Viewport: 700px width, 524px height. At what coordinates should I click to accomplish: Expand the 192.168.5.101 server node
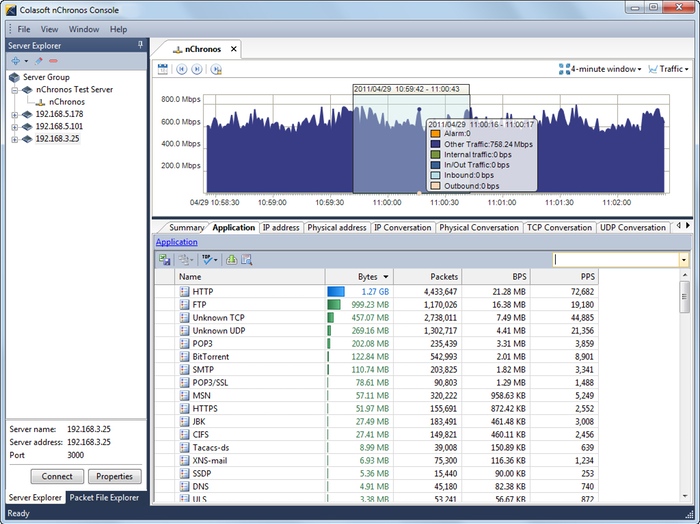(x=15, y=127)
